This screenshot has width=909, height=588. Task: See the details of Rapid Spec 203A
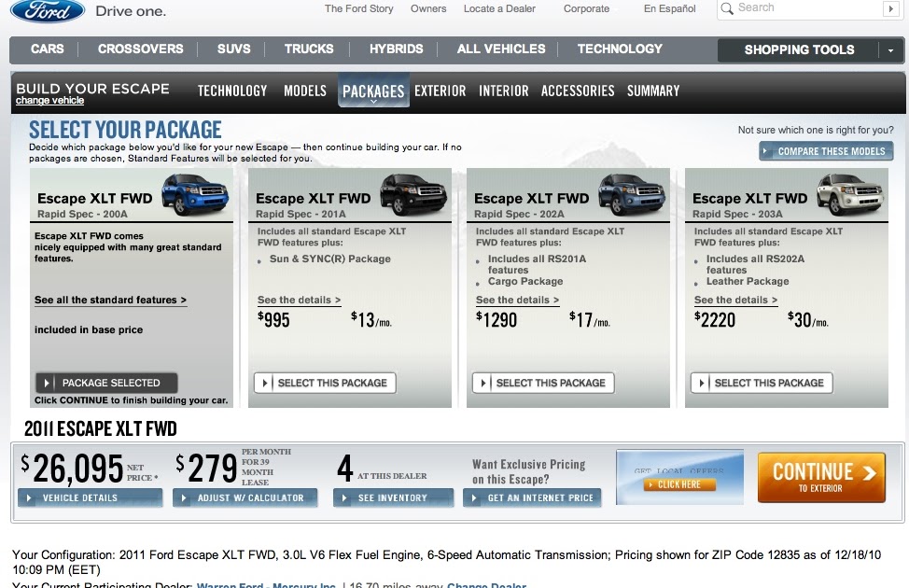coord(735,301)
